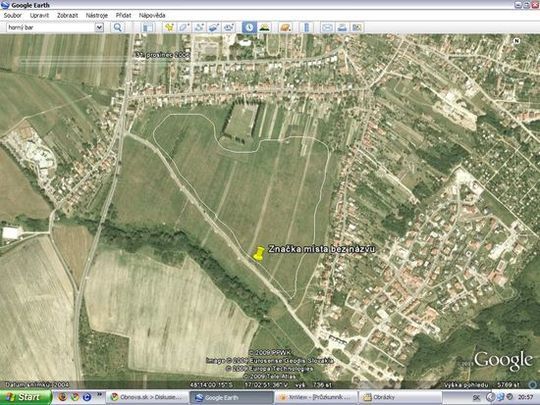Toggle the sunlight across landscape icon
540x405 pixels.
(264, 28)
